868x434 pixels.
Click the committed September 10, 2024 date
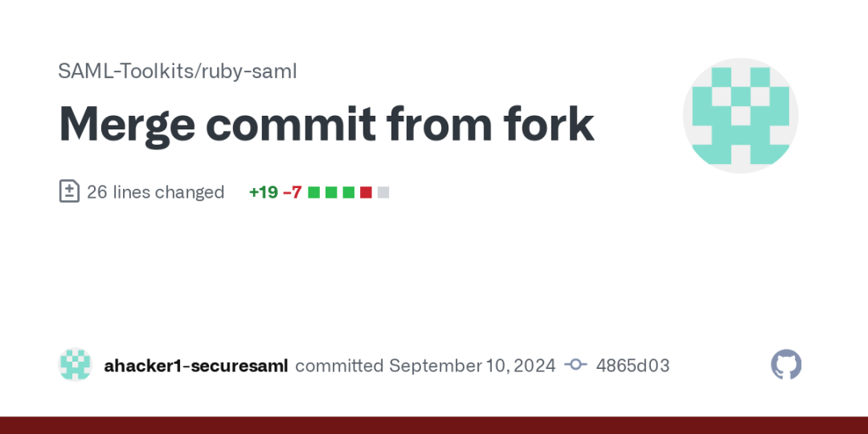[425, 366]
